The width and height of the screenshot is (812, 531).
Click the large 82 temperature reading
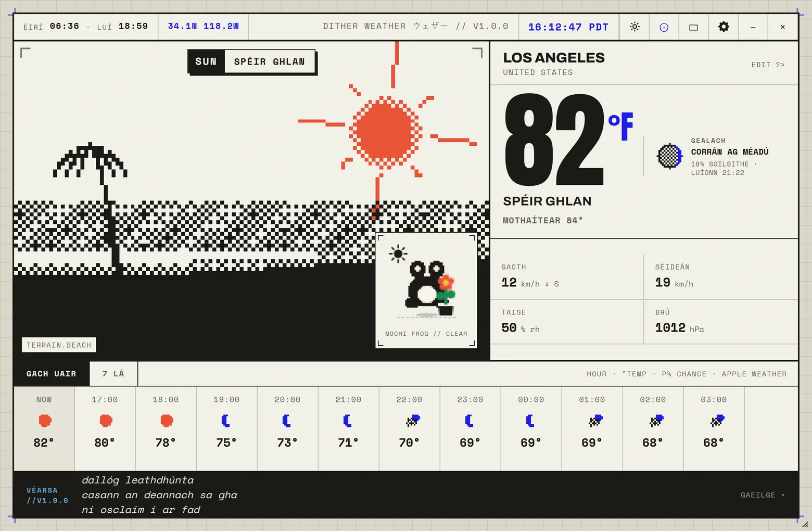tap(554, 140)
